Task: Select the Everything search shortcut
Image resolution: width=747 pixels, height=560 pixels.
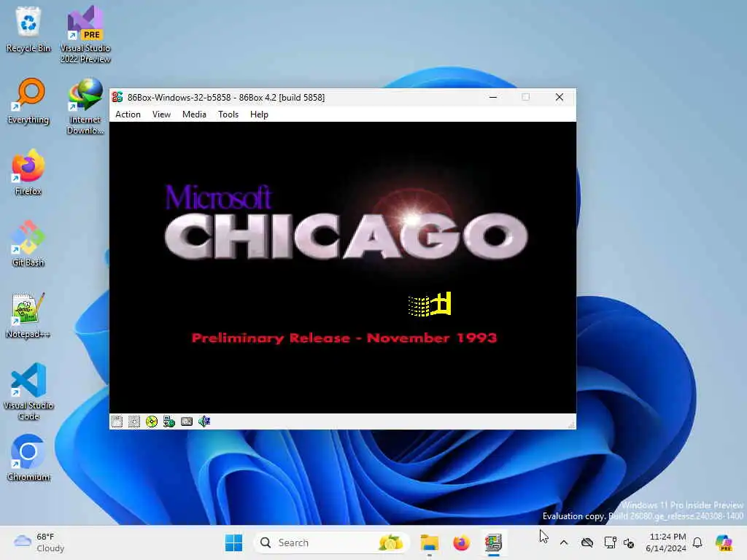Action: pos(28,101)
